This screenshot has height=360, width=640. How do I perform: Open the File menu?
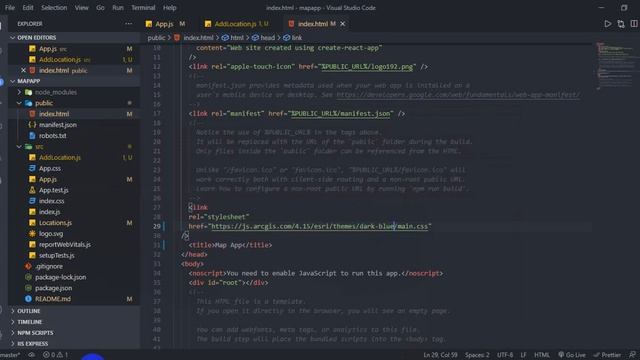(x=10, y=8)
